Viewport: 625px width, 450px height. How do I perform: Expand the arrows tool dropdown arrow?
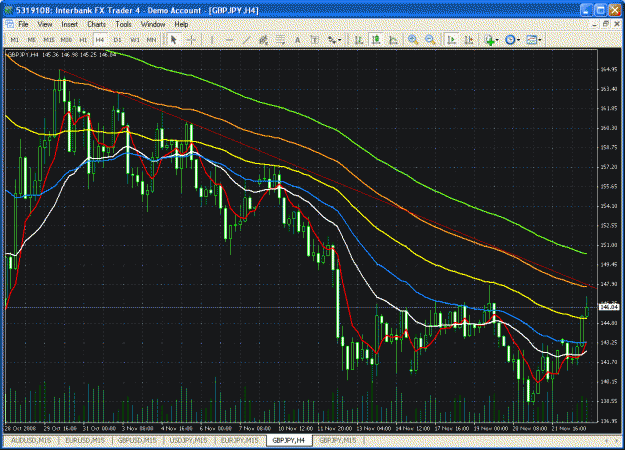click(340, 40)
